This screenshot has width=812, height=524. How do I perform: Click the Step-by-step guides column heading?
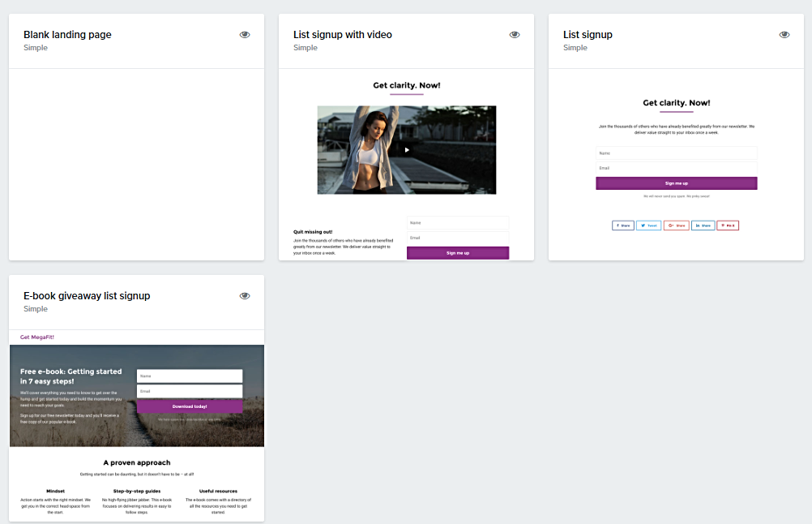(x=137, y=491)
